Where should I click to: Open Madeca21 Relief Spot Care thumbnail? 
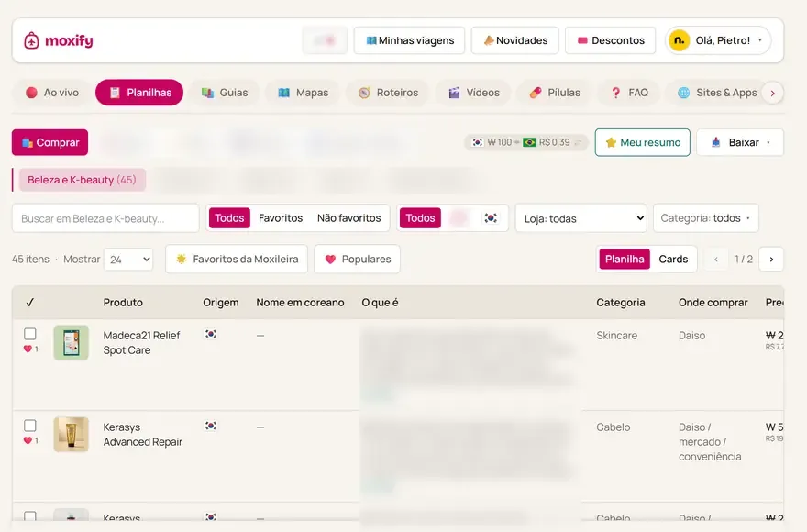pyautogui.click(x=71, y=342)
